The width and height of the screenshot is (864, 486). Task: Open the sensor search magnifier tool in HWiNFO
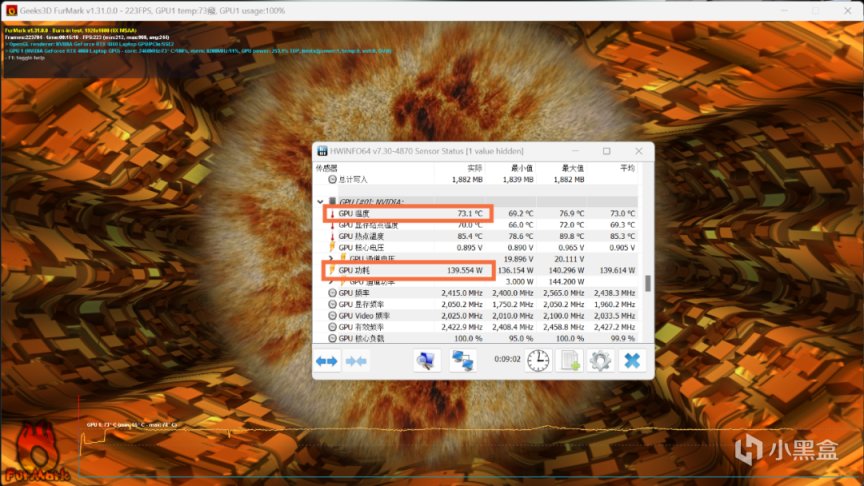[426, 361]
